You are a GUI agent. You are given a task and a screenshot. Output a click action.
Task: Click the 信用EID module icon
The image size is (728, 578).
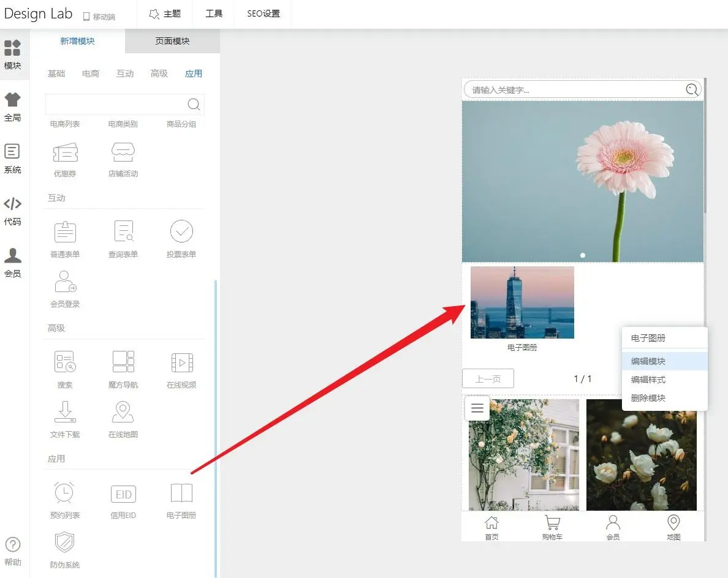123,494
